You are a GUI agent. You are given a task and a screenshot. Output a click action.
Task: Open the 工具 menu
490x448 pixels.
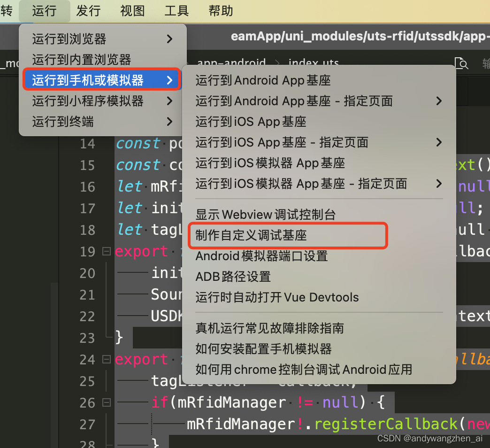click(x=176, y=11)
